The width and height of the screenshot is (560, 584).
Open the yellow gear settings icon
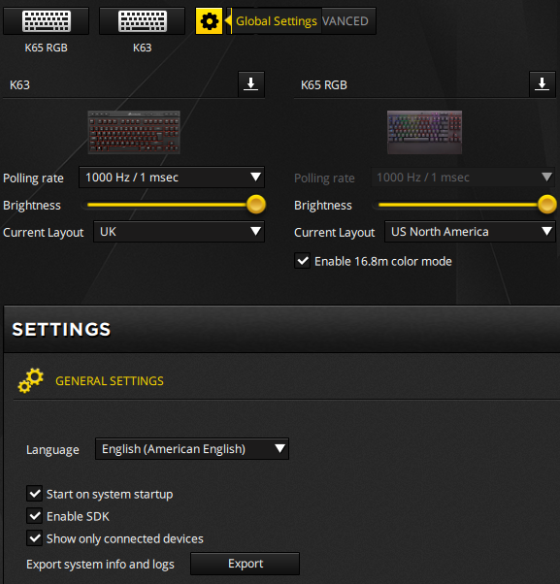[209, 21]
